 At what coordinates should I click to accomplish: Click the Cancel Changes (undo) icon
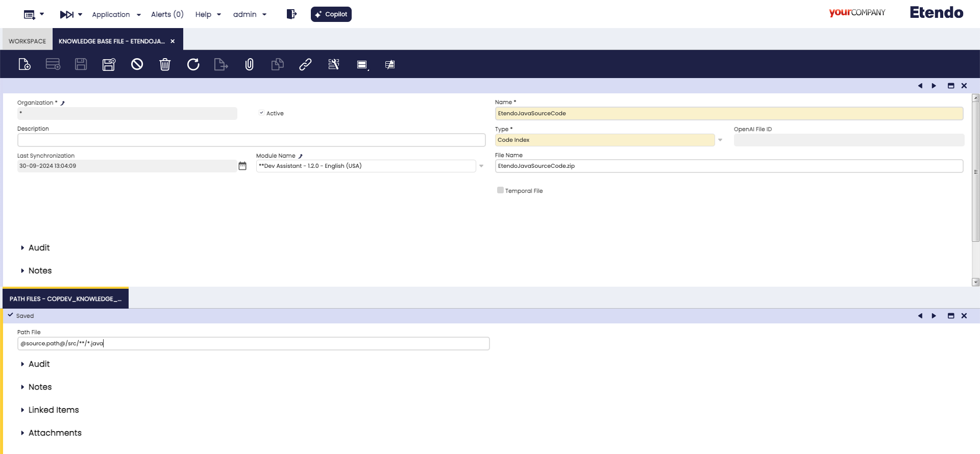click(x=137, y=64)
